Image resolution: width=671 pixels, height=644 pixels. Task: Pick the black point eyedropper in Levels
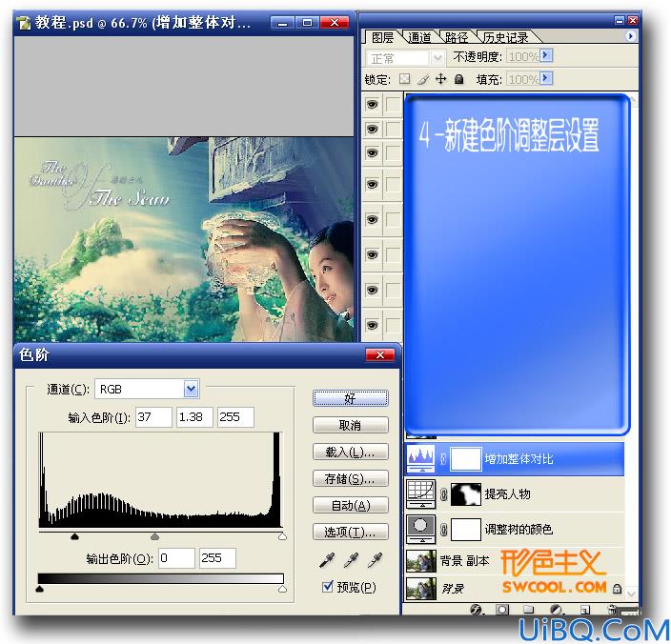[327, 560]
